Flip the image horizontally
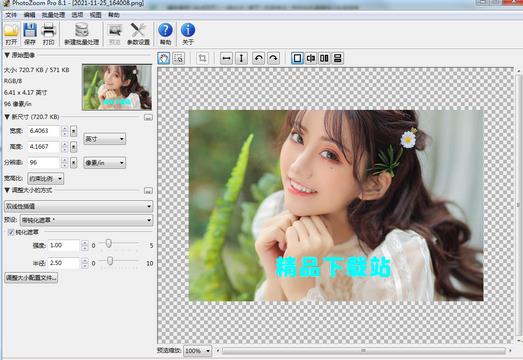The image size is (523, 360). tap(226, 58)
